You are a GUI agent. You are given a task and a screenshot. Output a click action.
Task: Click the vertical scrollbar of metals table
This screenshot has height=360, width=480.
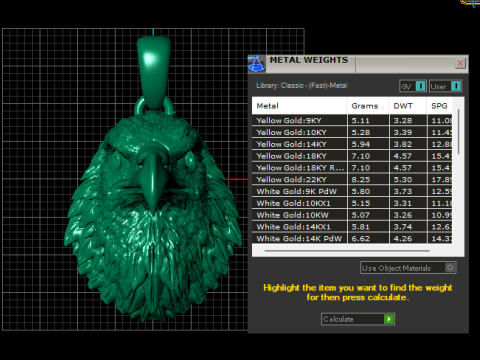tap(459, 132)
